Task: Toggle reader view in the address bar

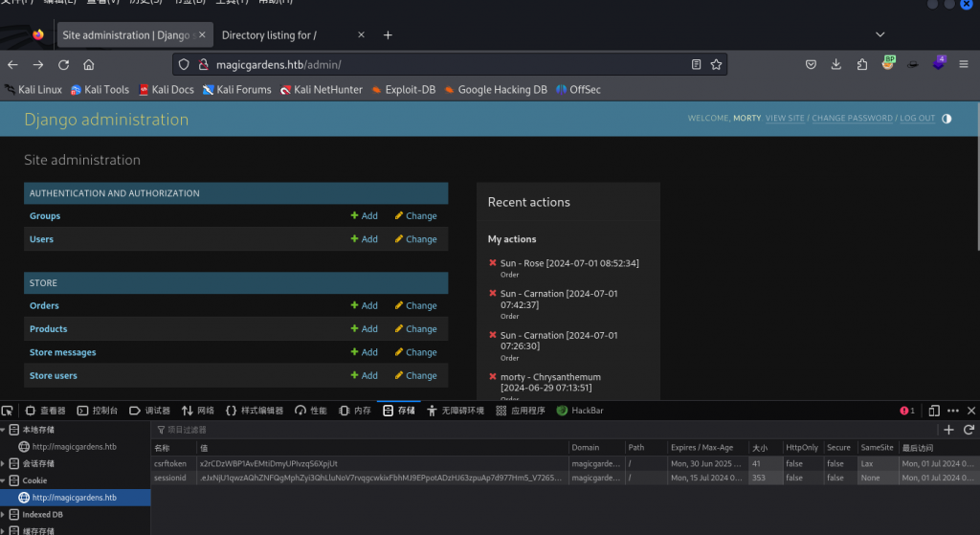Action: click(x=696, y=65)
